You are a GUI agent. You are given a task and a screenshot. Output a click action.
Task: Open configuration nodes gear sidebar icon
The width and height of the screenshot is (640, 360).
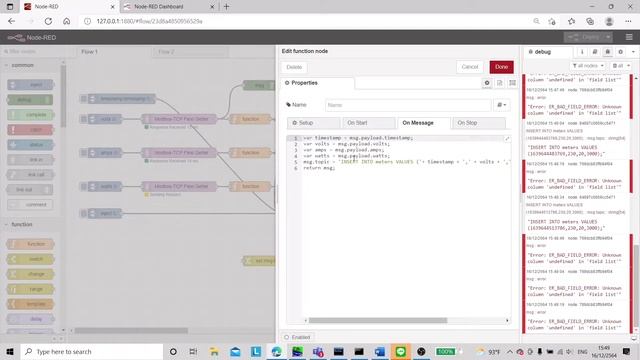[620, 52]
